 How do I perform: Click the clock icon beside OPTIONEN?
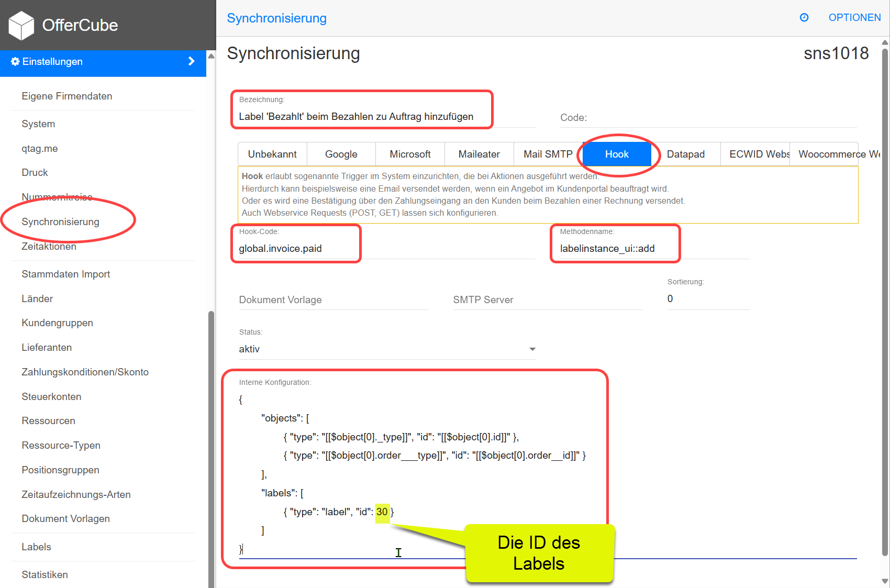click(x=804, y=17)
